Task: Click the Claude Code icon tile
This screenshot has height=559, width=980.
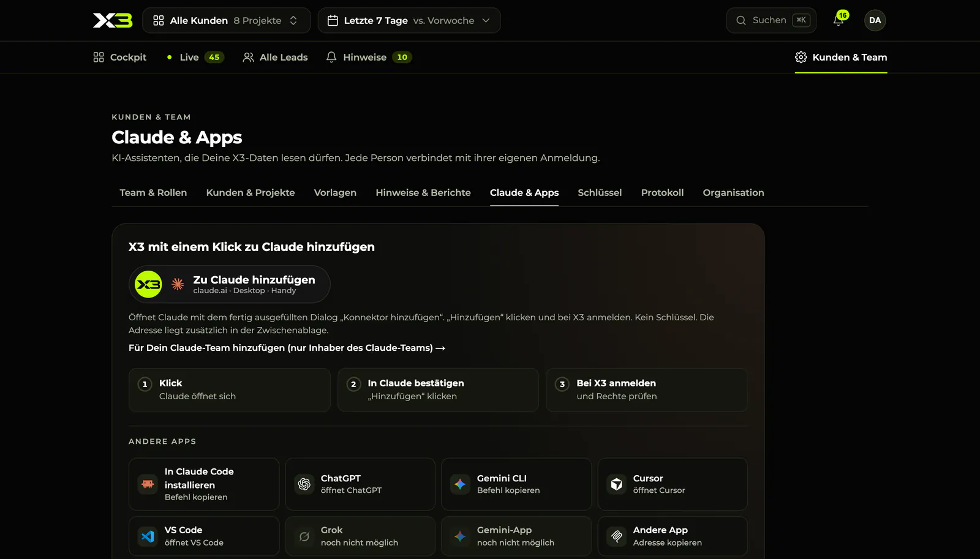Action: [x=148, y=484]
